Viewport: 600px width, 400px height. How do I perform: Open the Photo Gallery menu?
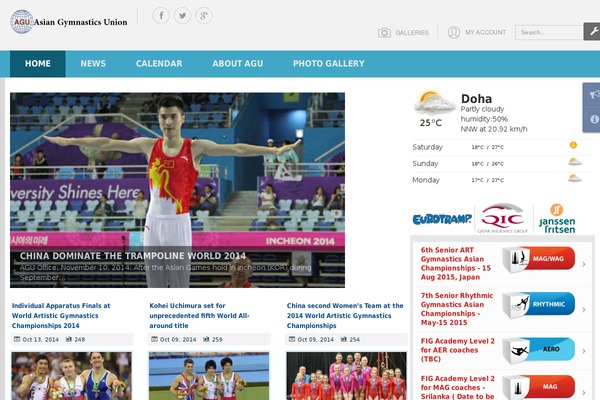329,64
